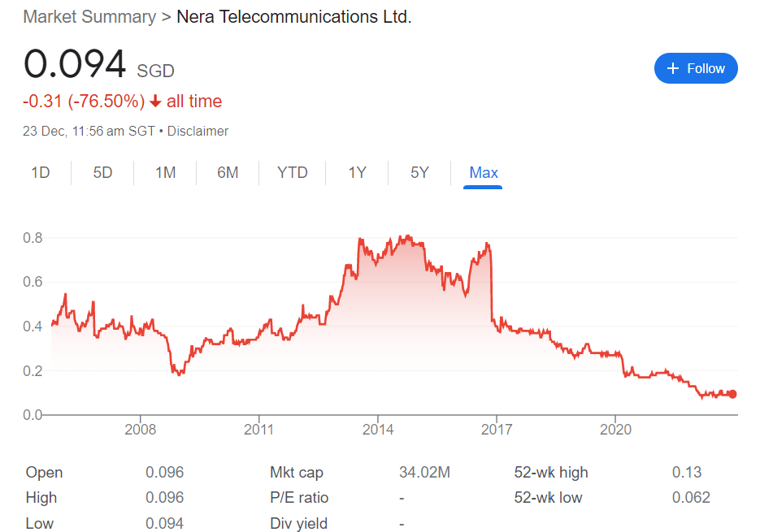
Task: Show the YTD price chart
Action: [292, 172]
